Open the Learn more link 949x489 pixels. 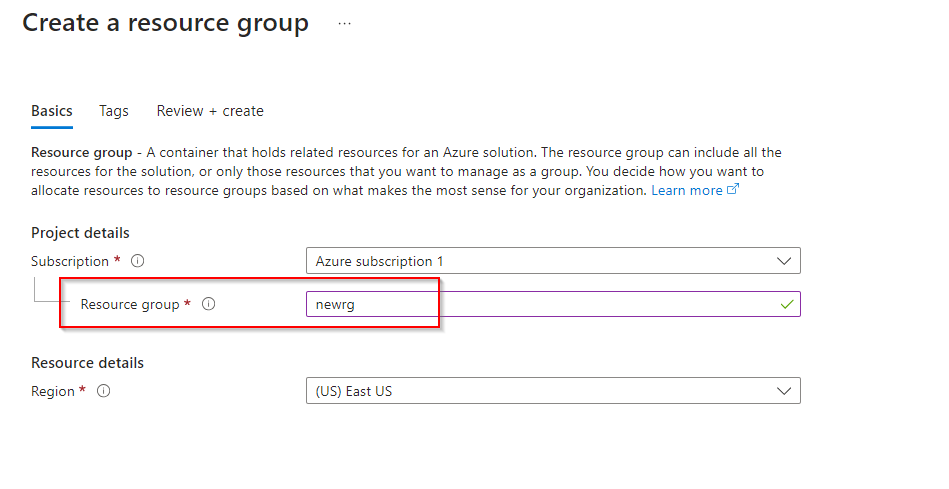tap(686, 190)
